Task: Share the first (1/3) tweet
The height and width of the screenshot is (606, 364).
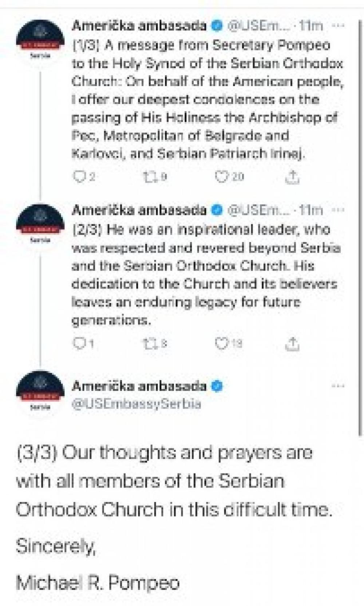Action: 292,177
